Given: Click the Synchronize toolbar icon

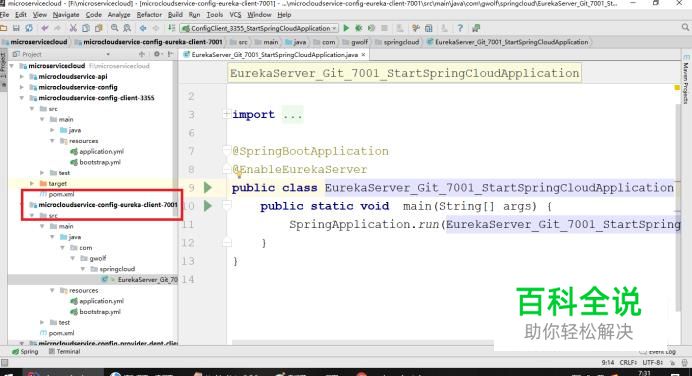Looking at the screenshot, I should [x=29, y=28].
